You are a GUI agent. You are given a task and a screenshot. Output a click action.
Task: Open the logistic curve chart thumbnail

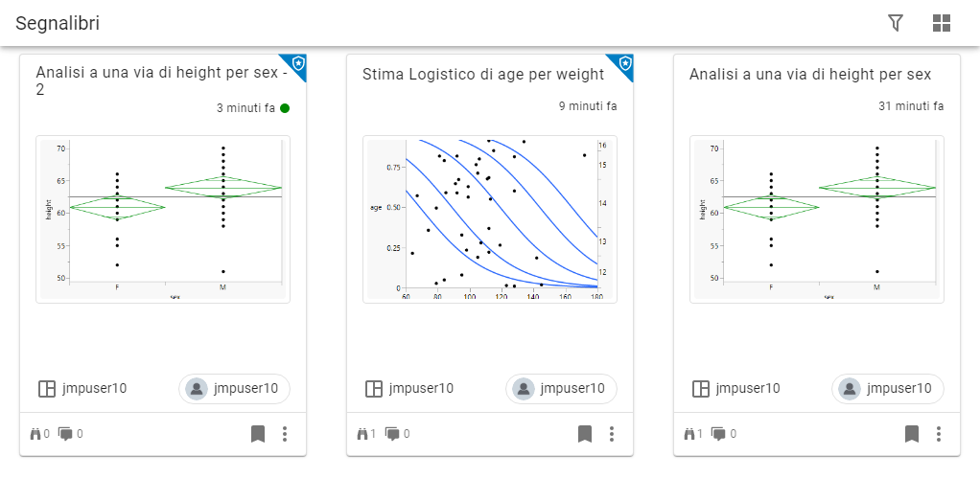[489, 219]
